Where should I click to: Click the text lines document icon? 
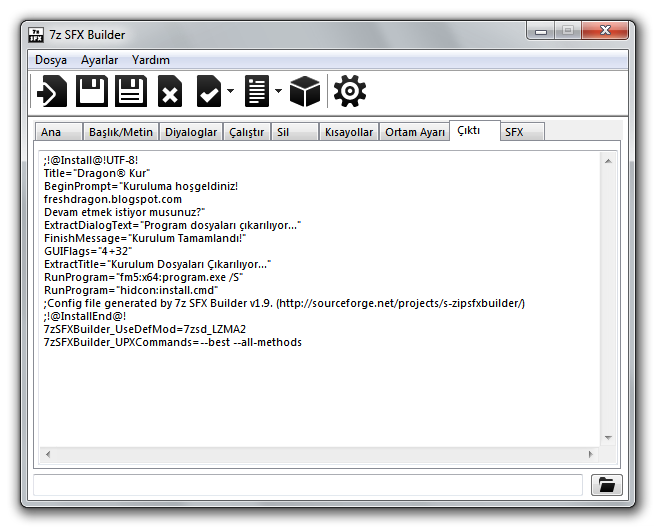click(x=257, y=91)
